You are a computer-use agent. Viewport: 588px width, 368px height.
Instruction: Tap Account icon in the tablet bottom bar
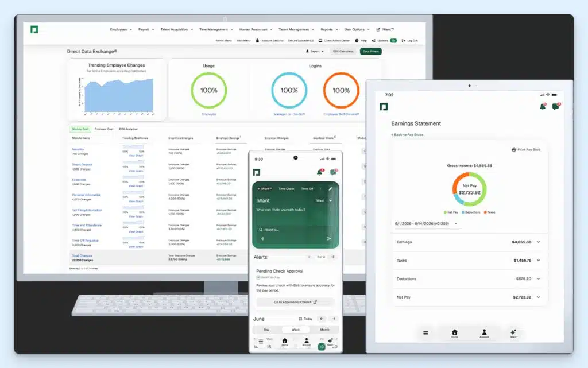[484, 333]
